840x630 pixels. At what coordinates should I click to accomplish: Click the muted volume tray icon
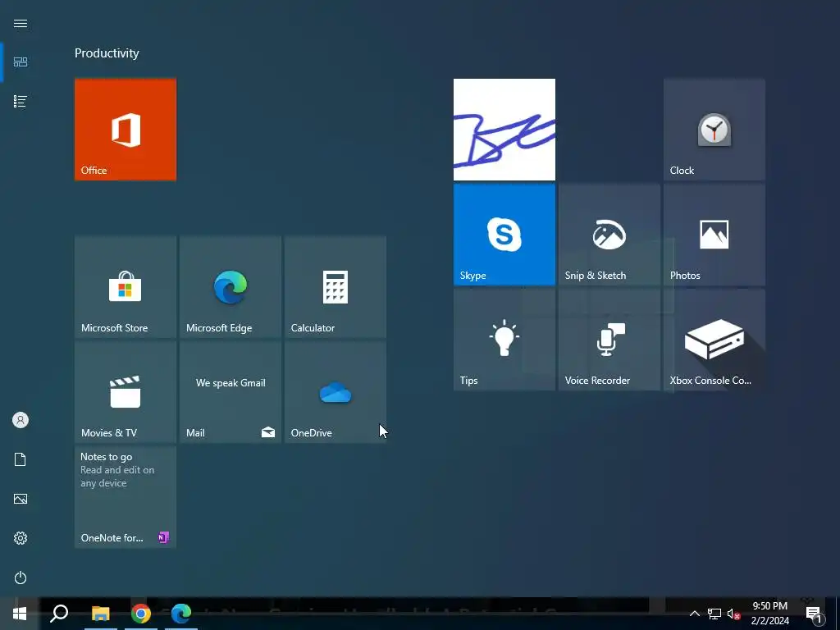733,614
